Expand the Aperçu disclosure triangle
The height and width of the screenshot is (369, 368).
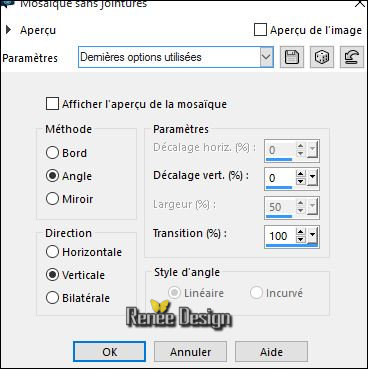[x=8, y=30]
